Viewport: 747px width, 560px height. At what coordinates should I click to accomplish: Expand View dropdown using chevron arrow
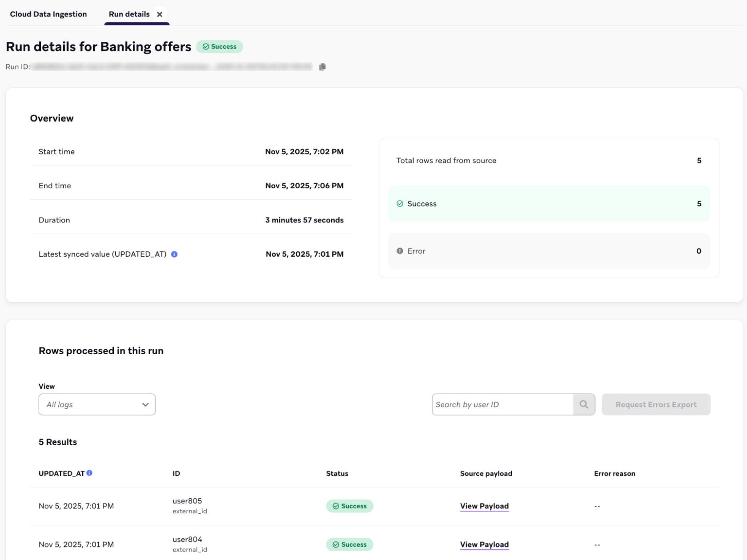(145, 405)
